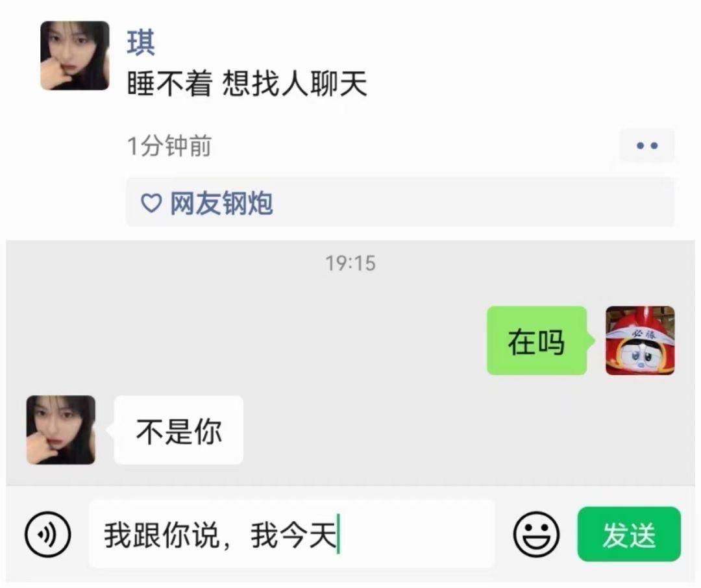Tap the 19:15 chat timestamp
The height and width of the screenshot is (588, 701).
[x=350, y=263]
